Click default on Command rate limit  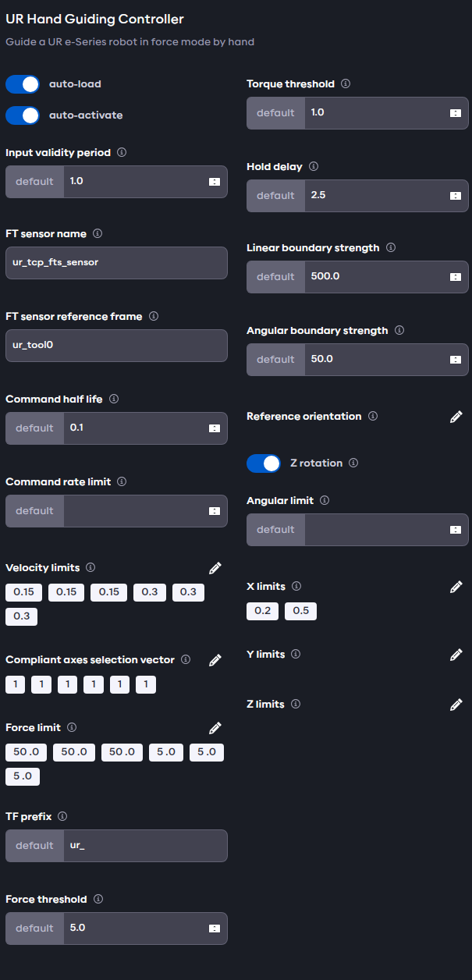pos(34,510)
